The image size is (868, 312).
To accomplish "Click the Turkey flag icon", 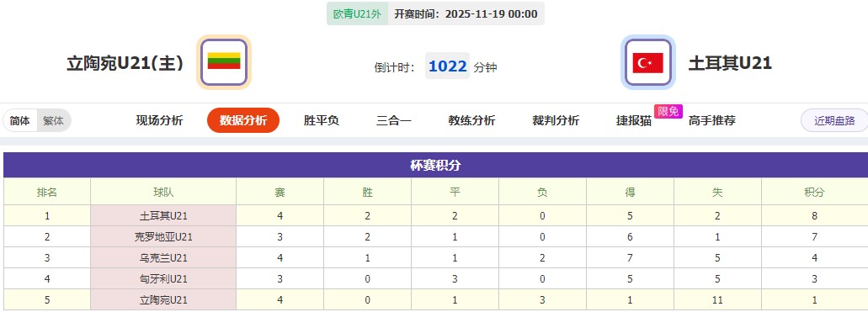I will tap(647, 62).
